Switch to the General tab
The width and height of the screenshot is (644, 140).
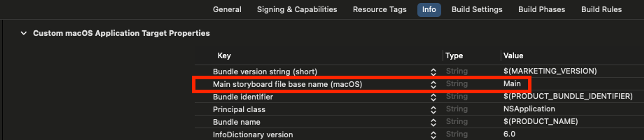[x=227, y=9]
